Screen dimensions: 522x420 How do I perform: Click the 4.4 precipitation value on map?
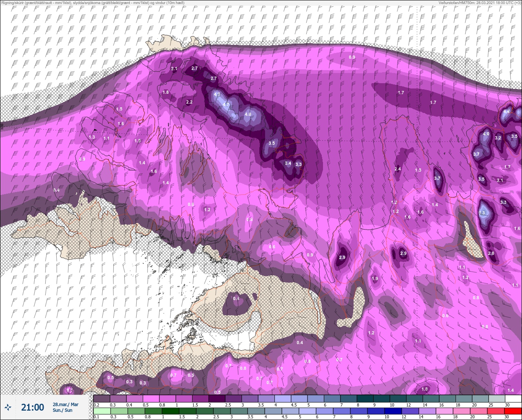click(507, 111)
